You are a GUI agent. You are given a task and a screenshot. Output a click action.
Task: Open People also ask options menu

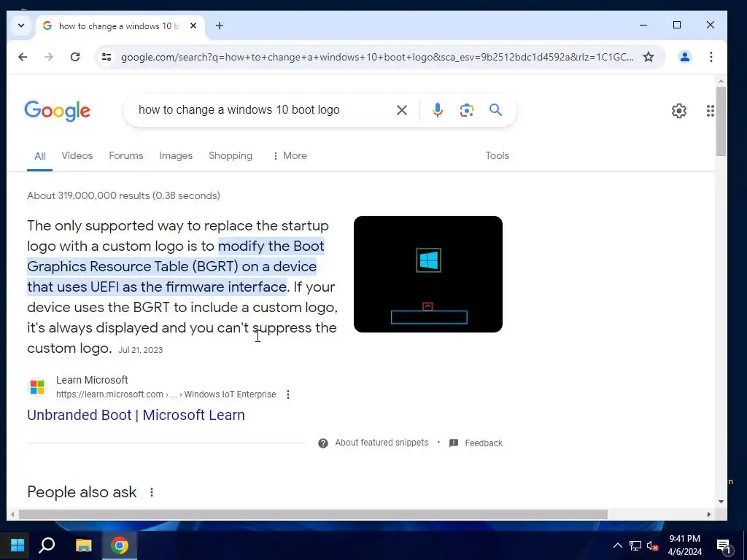pos(152,492)
